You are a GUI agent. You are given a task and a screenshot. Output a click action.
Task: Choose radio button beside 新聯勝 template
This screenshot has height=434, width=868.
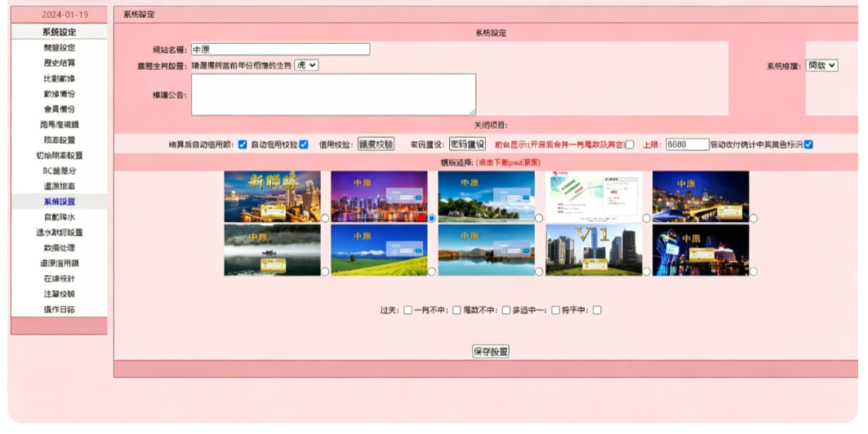[x=325, y=219]
